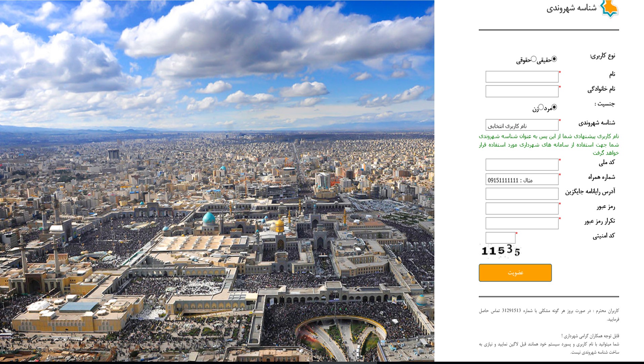The height and width of the screenshot is (364, 644).
Task: Click the 'نام خانوادگی' family name field
Action: pos(522,91)
